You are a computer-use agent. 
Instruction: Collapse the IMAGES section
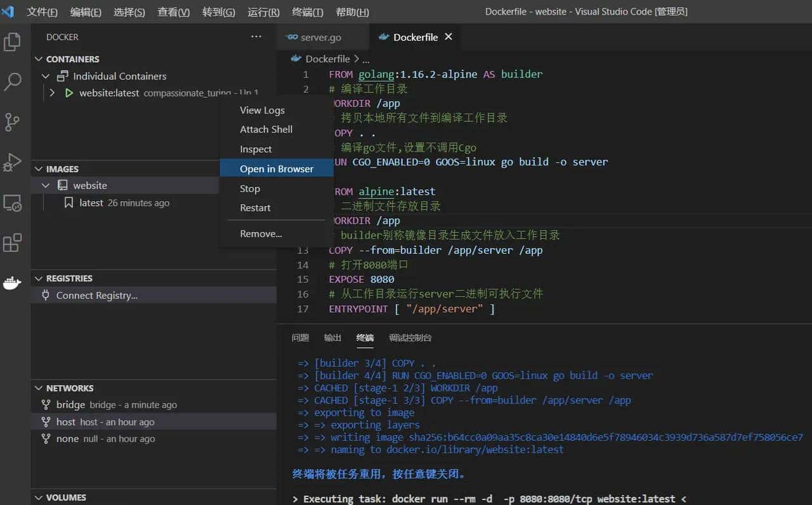coord(38,168)
